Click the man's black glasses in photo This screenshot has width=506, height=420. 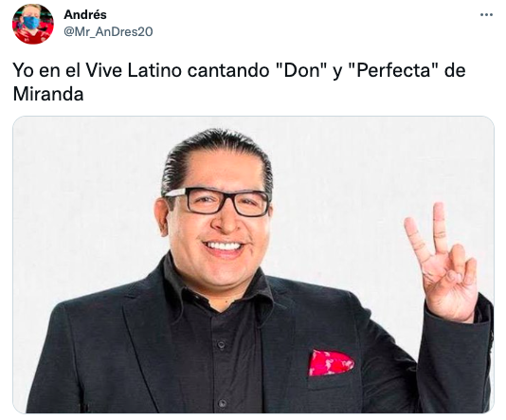point(217,201)
